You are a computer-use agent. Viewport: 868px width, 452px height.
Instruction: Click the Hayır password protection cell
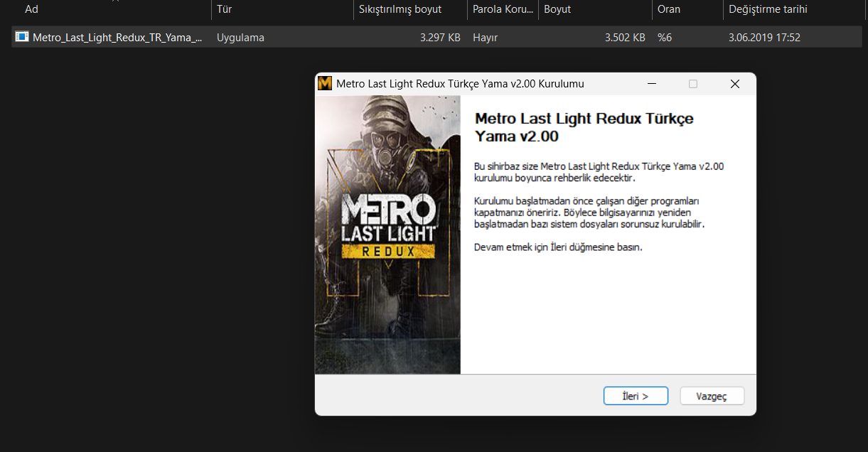(485, 37)
